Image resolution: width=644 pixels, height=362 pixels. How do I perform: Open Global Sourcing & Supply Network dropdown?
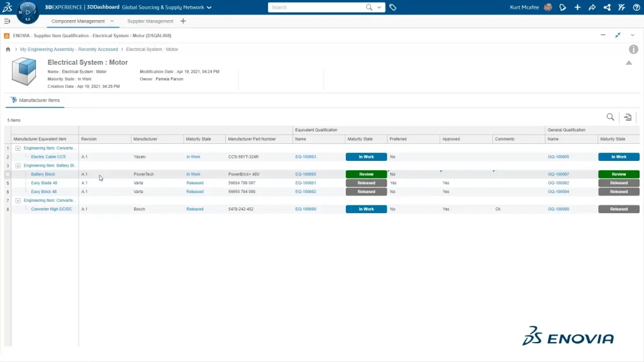tap(209, 8)
